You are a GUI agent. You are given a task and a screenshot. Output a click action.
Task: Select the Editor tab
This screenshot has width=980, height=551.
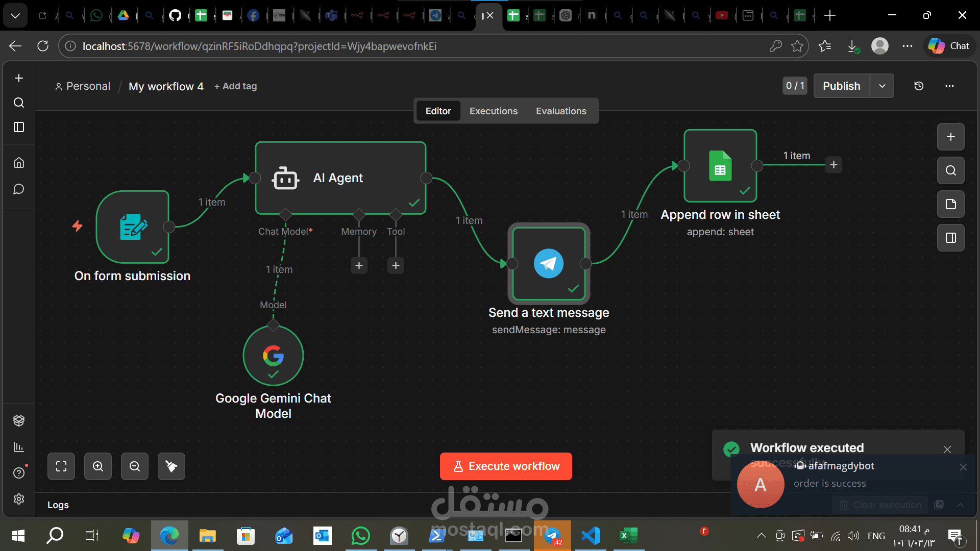438,111
